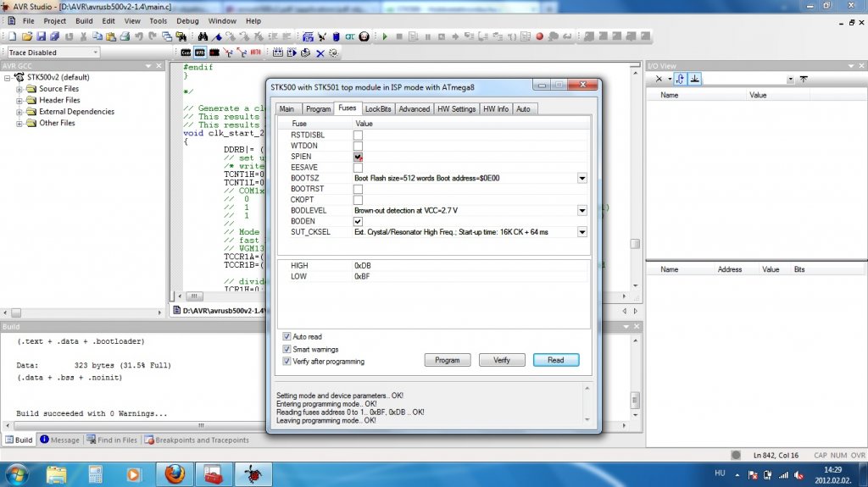Click the Program button to write fuses
868x487 pixels.
point(448,360)
